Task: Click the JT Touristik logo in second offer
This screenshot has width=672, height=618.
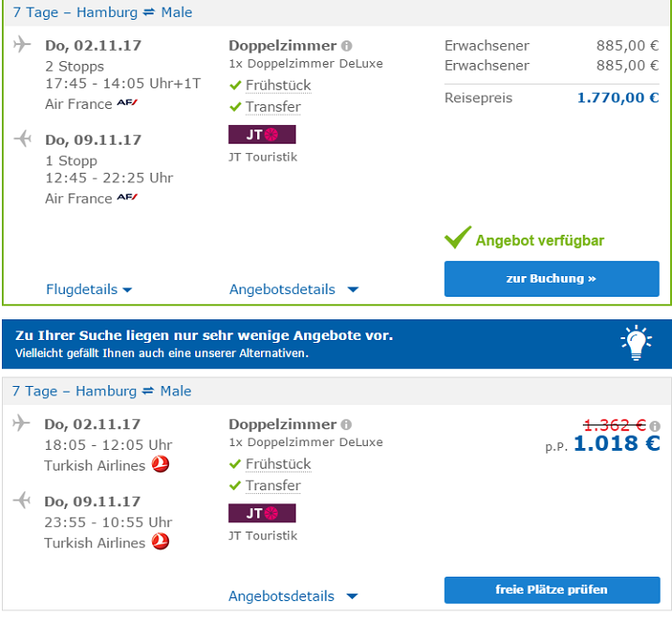Action: coord(262,514)
